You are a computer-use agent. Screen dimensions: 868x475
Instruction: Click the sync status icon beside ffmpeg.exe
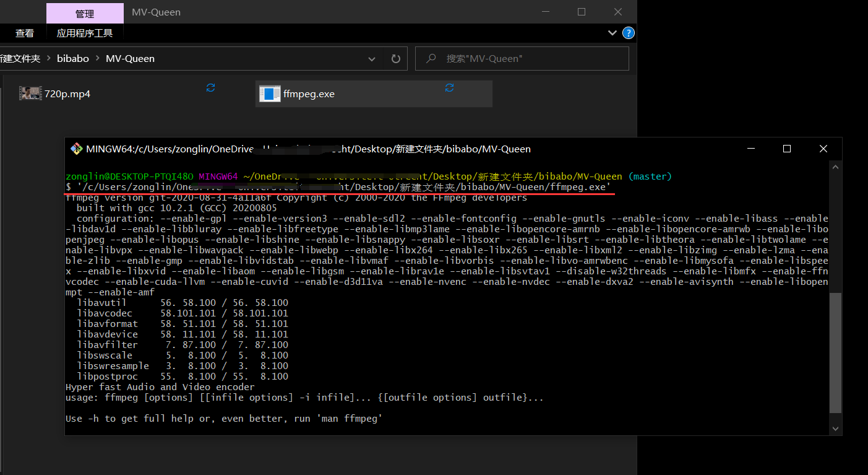(449, 88)
